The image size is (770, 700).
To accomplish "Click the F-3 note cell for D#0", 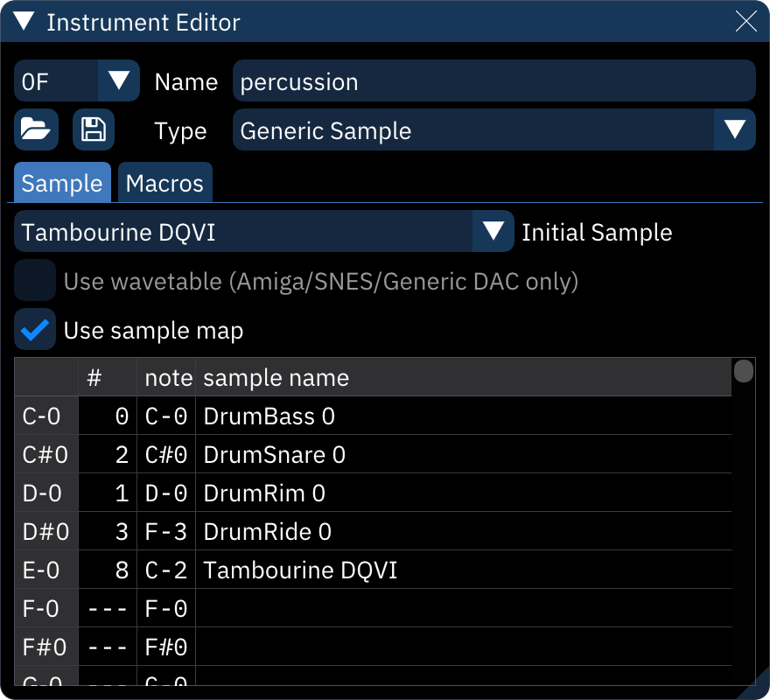I will 166,532.
